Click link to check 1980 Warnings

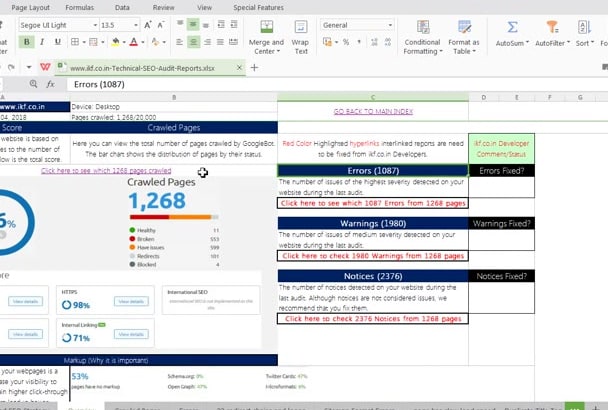pos(372,255)
